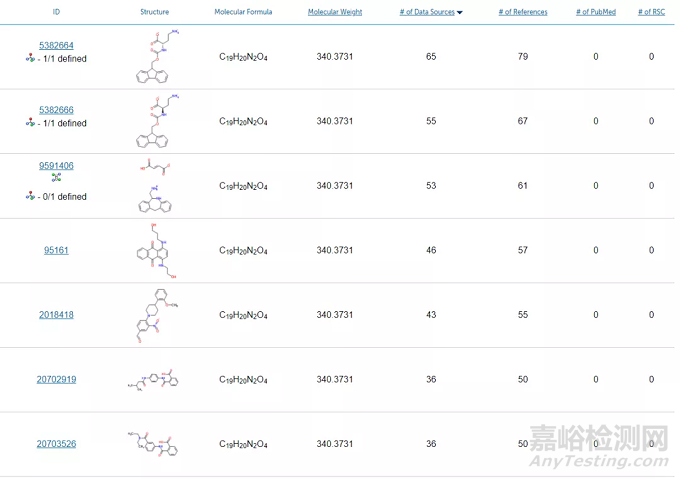The width and height of the screenshot is (680, 479).
Task: Click stereocenter icon under ID 5382666
Action: pos(31,123)
